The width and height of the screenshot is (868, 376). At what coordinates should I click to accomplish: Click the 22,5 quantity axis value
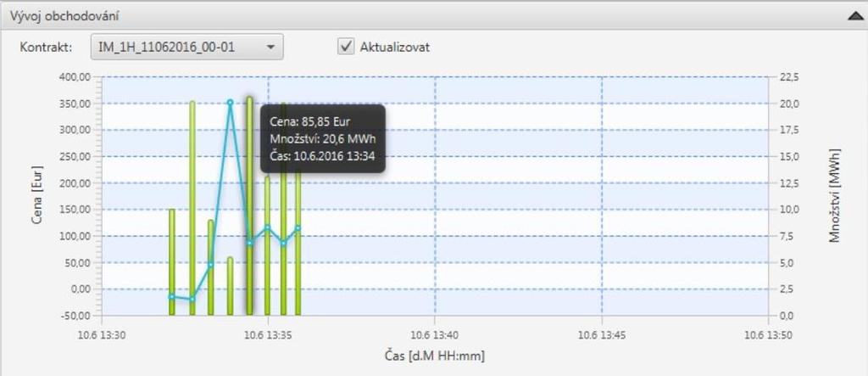[x=789, y=77]
